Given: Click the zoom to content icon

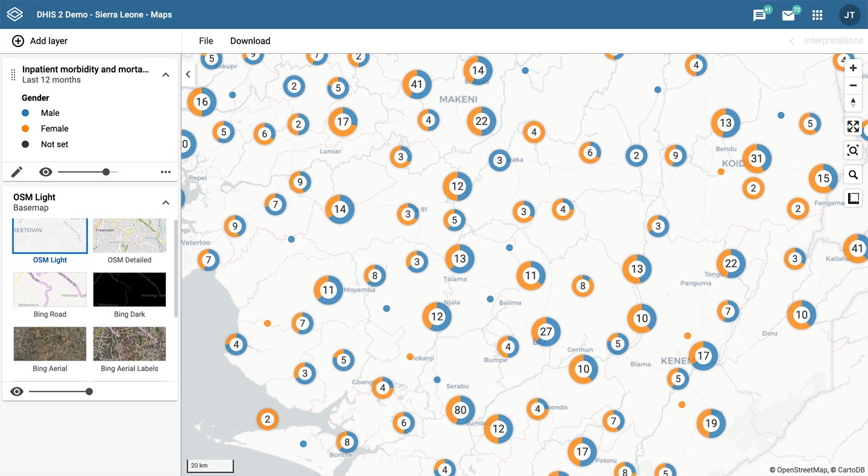Looking at the screenshot, I should (853, 150).
